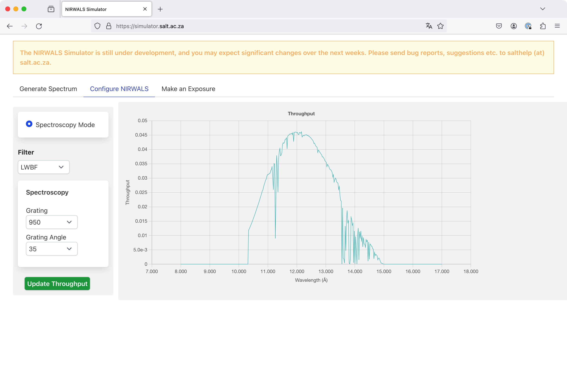This screenshot has height=392, width=567.
Task: Click the Update Throughput button
Action: [x=57, y=284]
